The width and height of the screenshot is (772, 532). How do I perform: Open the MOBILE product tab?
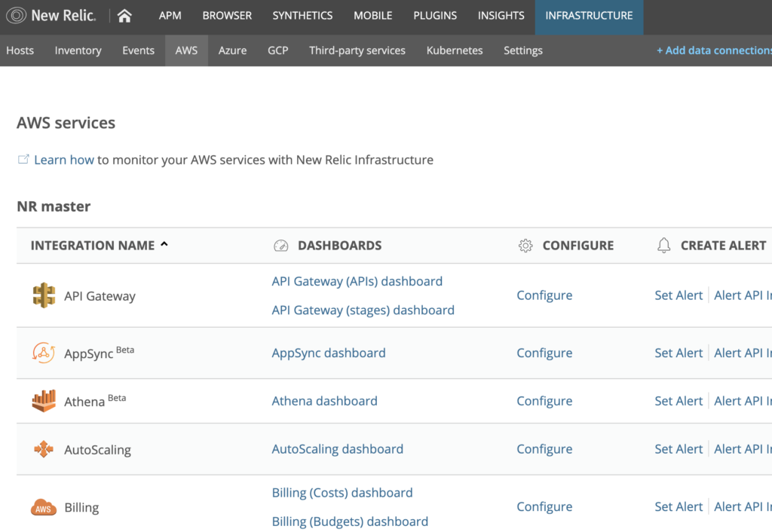point(372,16)
